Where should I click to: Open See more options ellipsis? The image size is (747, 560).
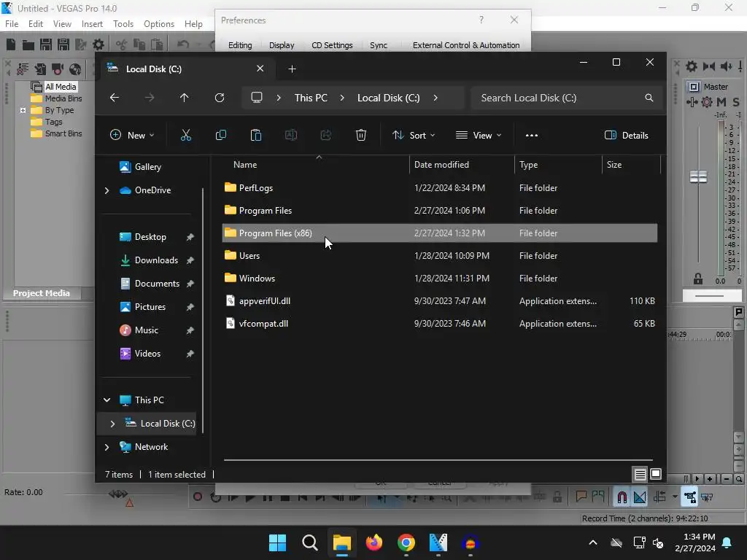[532, 135]
